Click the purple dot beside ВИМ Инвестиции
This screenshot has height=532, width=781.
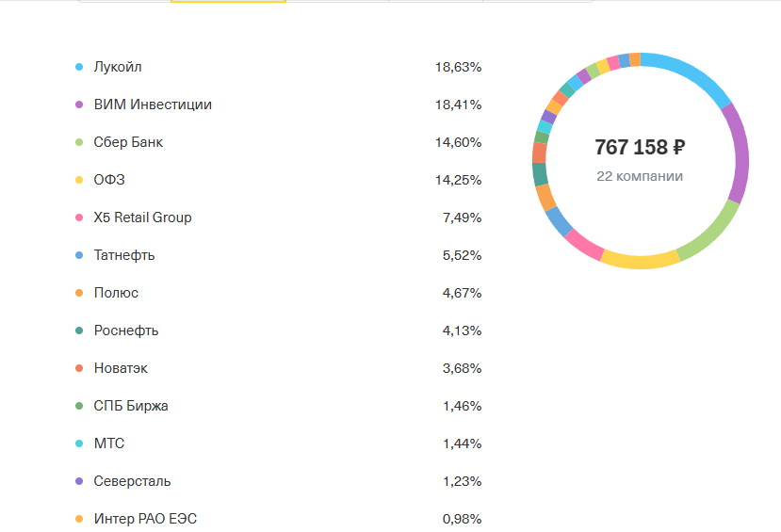click(x=79, y=105)
